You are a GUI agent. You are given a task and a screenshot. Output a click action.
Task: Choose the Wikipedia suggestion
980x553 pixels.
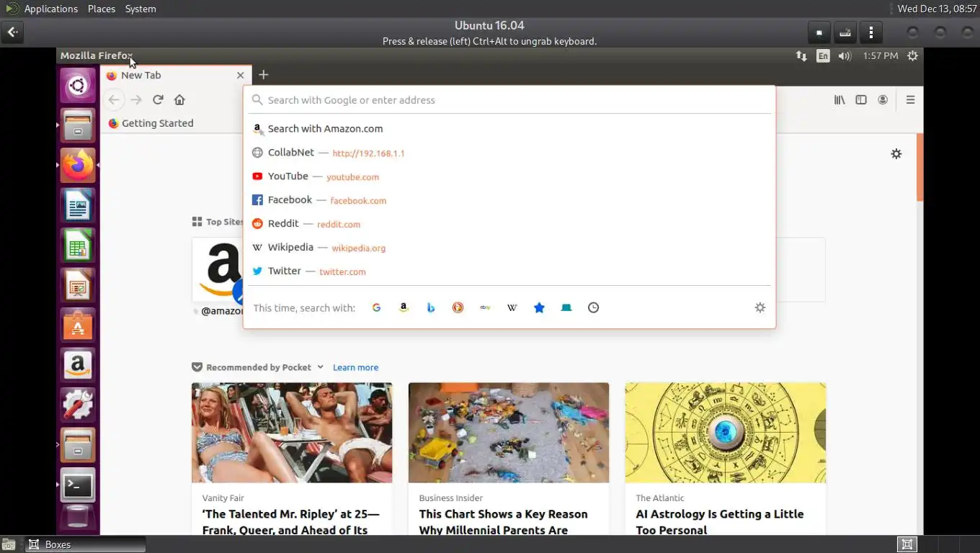(509, 248)
